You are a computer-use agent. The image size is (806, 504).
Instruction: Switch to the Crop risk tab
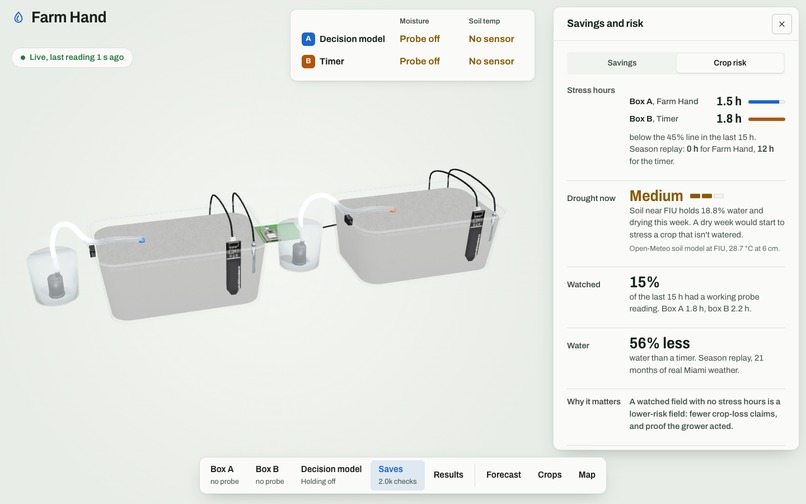[x=729, y=63]
